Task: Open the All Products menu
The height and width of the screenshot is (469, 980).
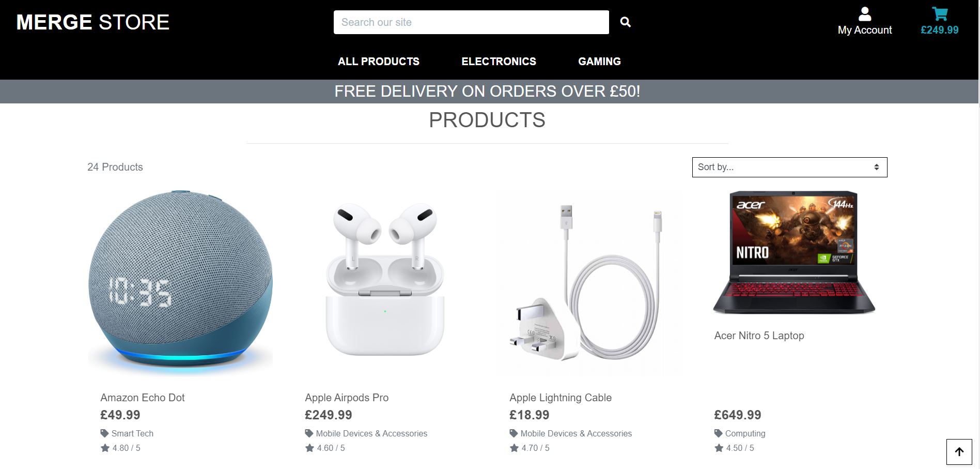Action: tap(379, 62)
